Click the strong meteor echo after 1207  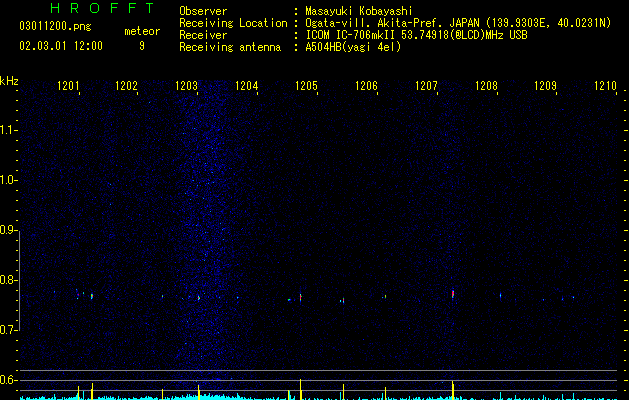coord(453,294)
